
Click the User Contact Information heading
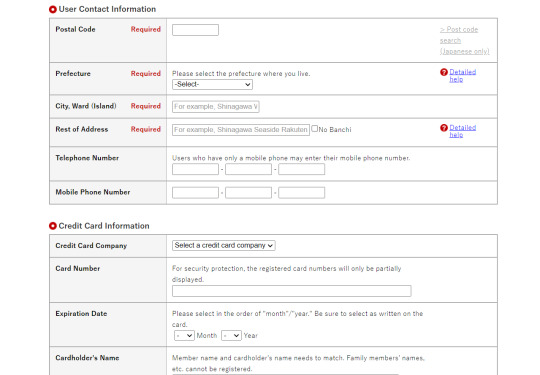point(107,9)
